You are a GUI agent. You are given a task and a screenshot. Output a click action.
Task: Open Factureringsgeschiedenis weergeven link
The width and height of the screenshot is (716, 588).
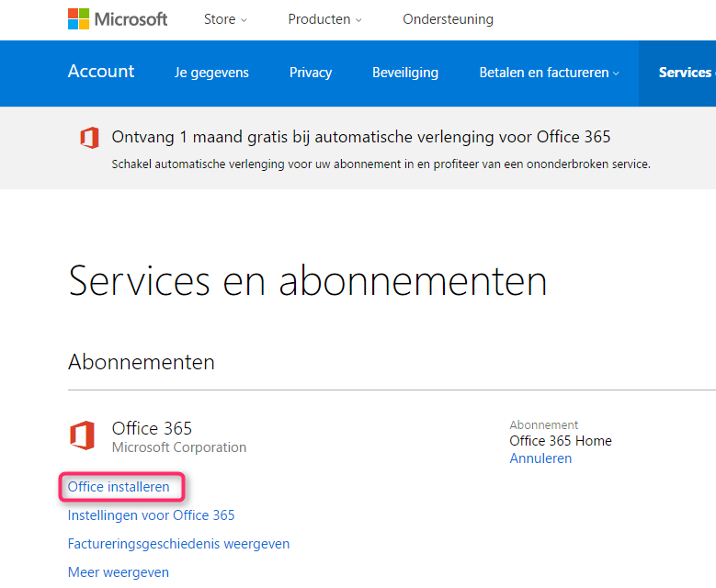178,544
